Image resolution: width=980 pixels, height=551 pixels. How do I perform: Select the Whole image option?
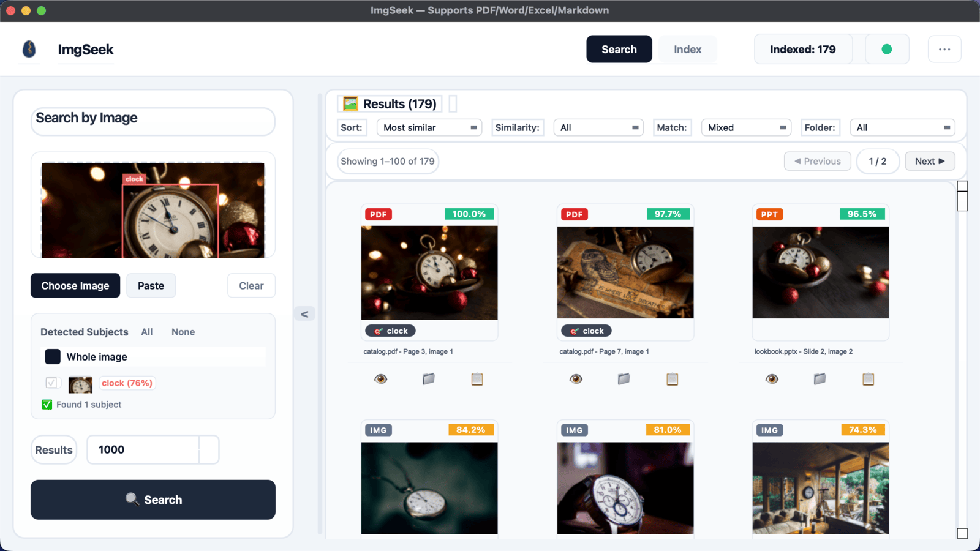click(153, 357)
